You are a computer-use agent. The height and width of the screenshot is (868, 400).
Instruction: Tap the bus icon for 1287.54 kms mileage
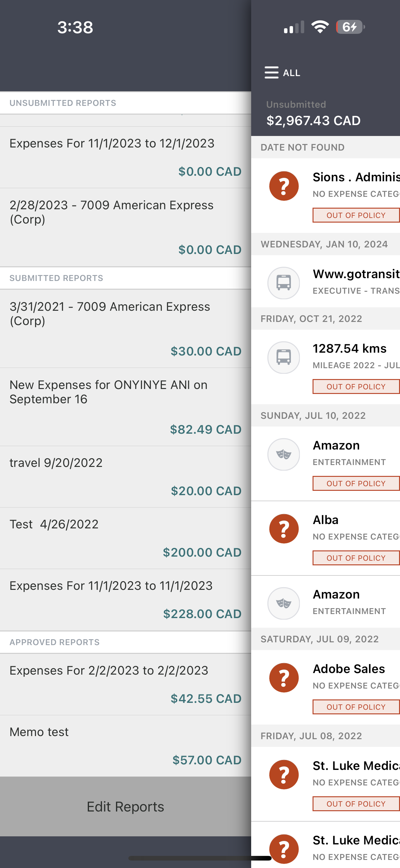[x=284, y=357]
